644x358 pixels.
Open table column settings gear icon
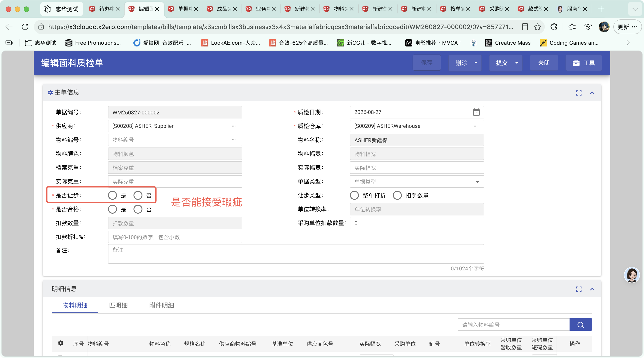coord(61,343)
